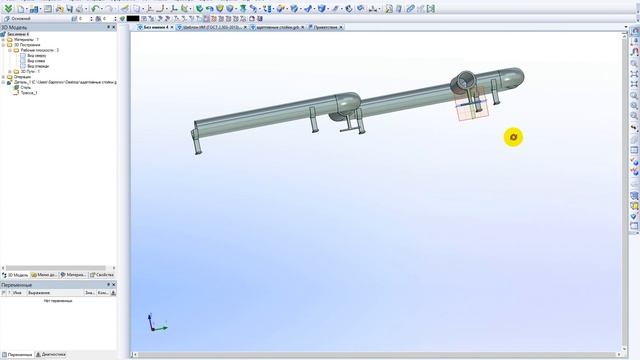Viewport: 640px width, 360px height.
Task: Switch to the Диагностика bottom tab
Action: click(x=51, y=355)
